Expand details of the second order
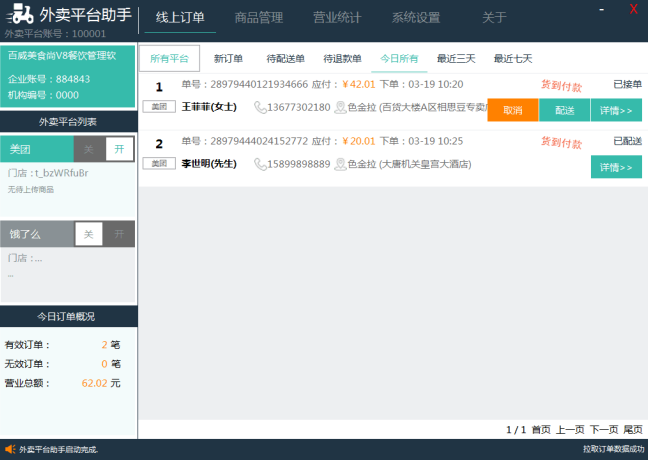This screenshot has height=461, width=648. [616, 167]
